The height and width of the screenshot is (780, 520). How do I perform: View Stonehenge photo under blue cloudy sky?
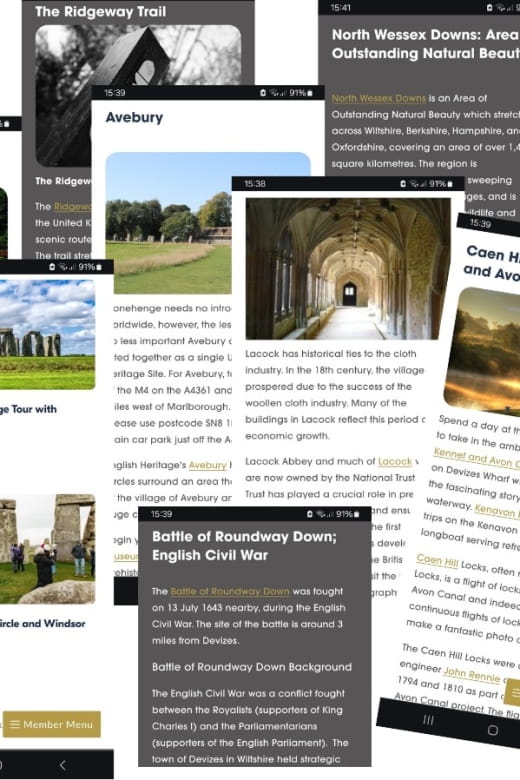[47, 334]
